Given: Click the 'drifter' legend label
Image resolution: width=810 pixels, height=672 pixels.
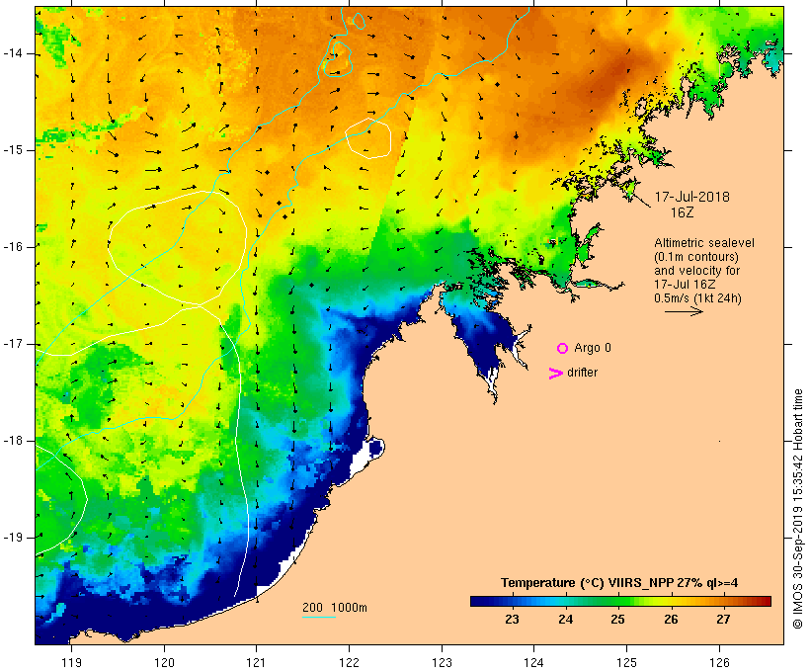Looking at the screenshot, I should (582, 373).
